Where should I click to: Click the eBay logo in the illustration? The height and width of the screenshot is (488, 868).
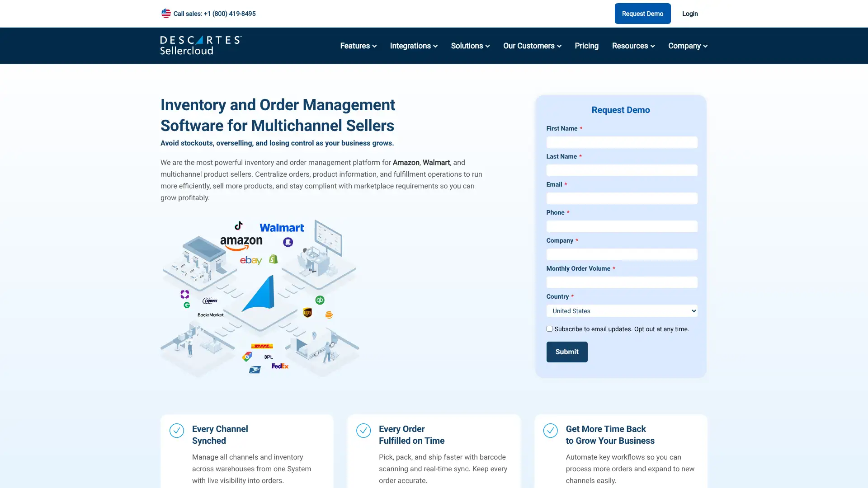pyautogui.click(x=251, y=260)
